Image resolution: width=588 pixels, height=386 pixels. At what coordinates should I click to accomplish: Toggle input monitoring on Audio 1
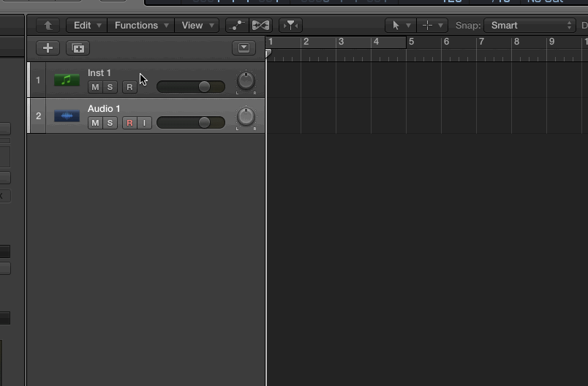[144, 123]
